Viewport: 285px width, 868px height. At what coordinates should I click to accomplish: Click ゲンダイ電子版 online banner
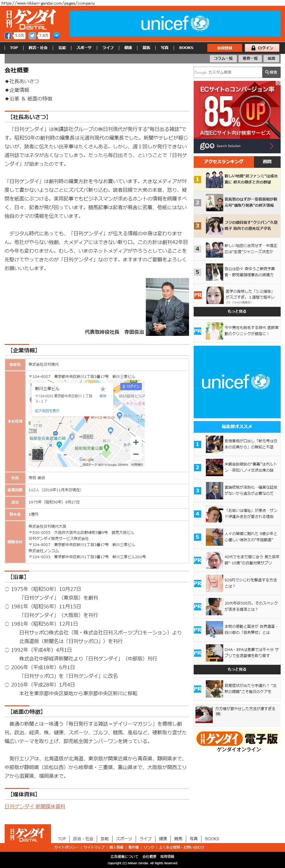(x=237, y=742)
